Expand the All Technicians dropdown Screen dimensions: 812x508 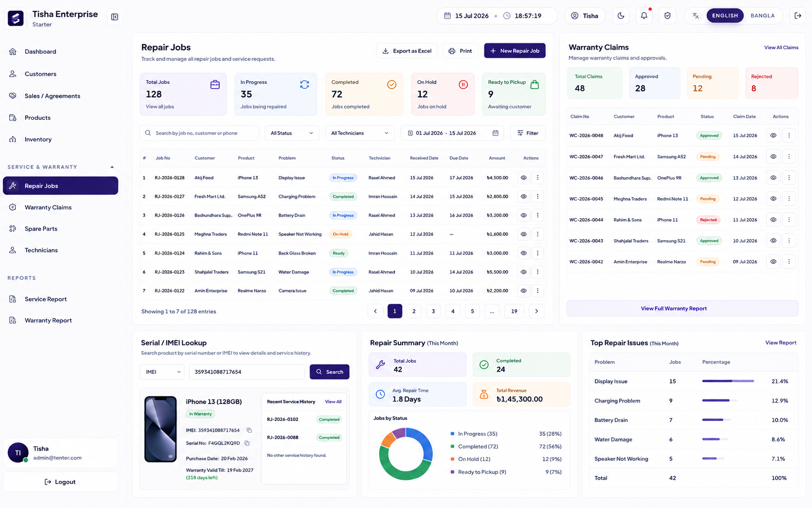360,133
